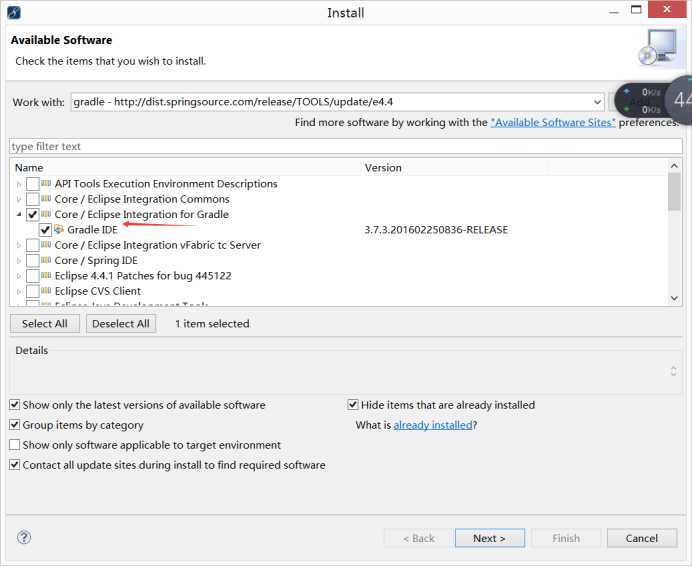
Task: Toggle Hide items that are already installed
Action: point(353,404)
